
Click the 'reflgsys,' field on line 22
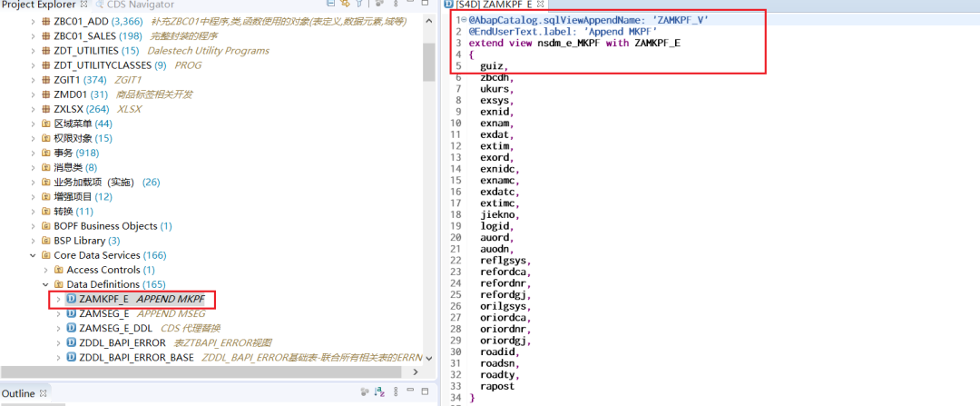[505, 261]
